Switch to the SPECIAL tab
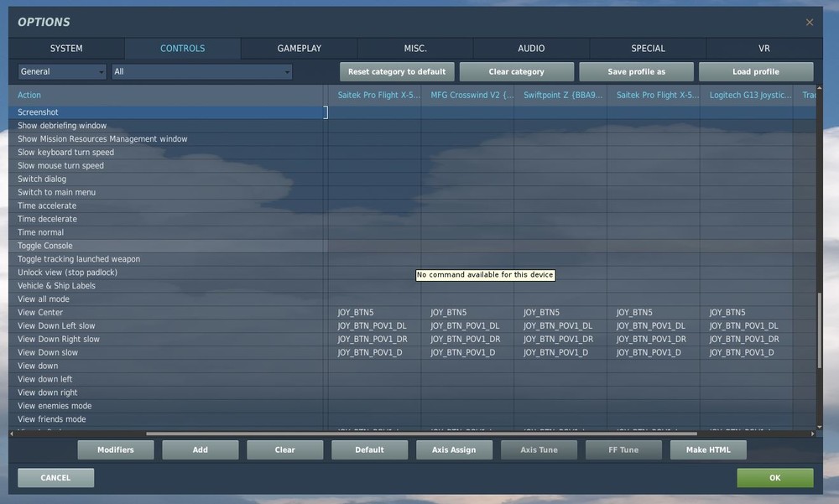Viewport: 839px width, 504px height. [648, 48]
